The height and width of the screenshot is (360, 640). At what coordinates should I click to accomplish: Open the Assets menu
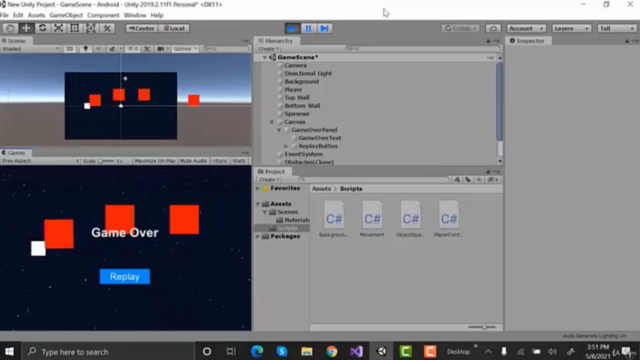(36, 15)
